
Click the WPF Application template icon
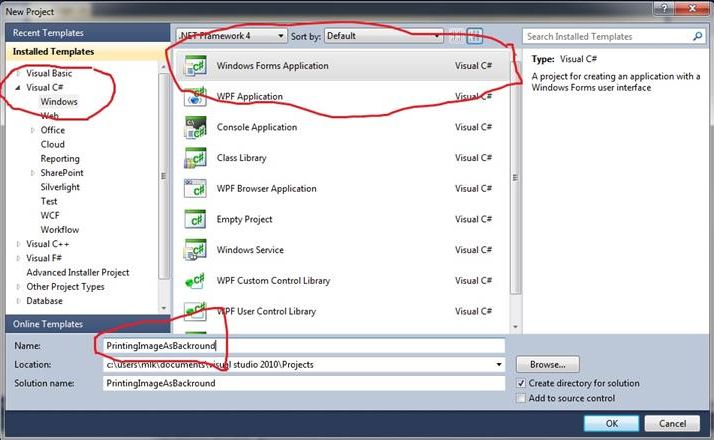pyautogui.click(x=195, y=97)
